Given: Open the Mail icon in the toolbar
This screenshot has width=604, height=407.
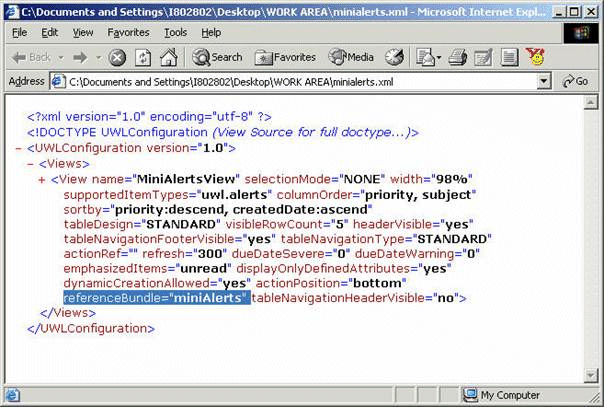Looking at the screenshot, I should 424,57.
